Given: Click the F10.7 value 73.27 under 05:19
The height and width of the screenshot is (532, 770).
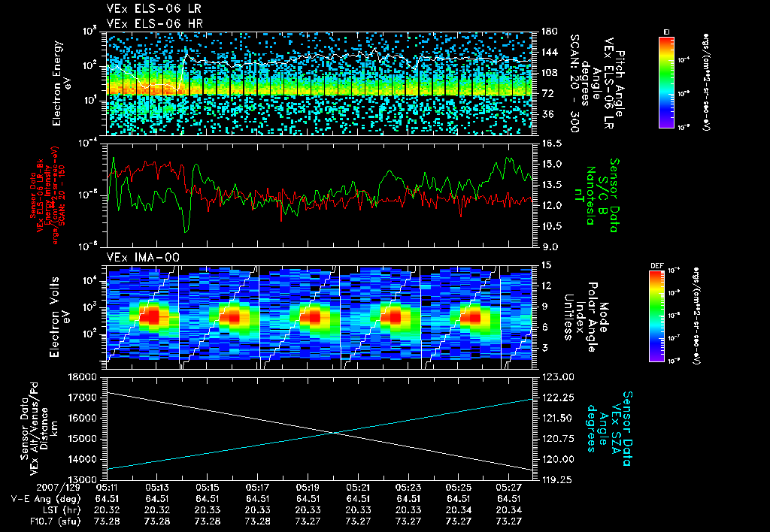Looking at the screenshot, I should point(308,521).
